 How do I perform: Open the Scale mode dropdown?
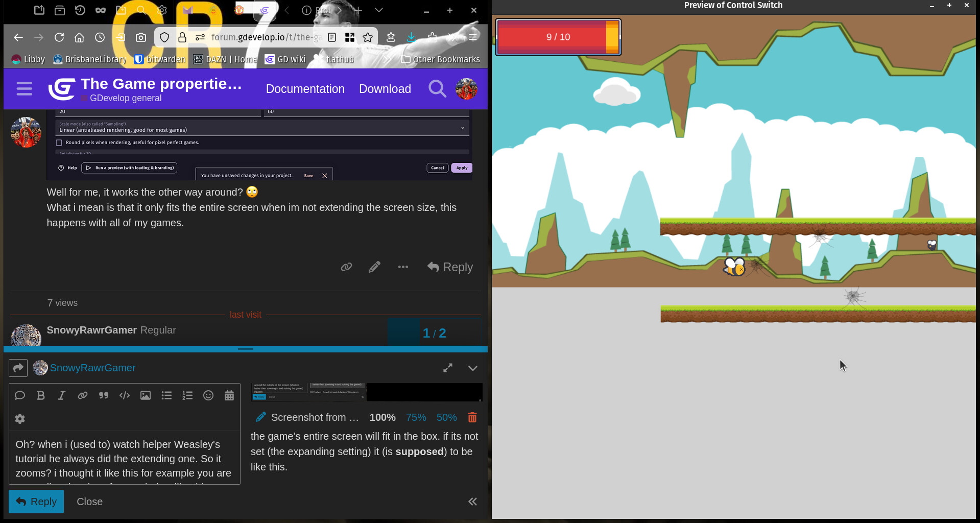[261, 128]
